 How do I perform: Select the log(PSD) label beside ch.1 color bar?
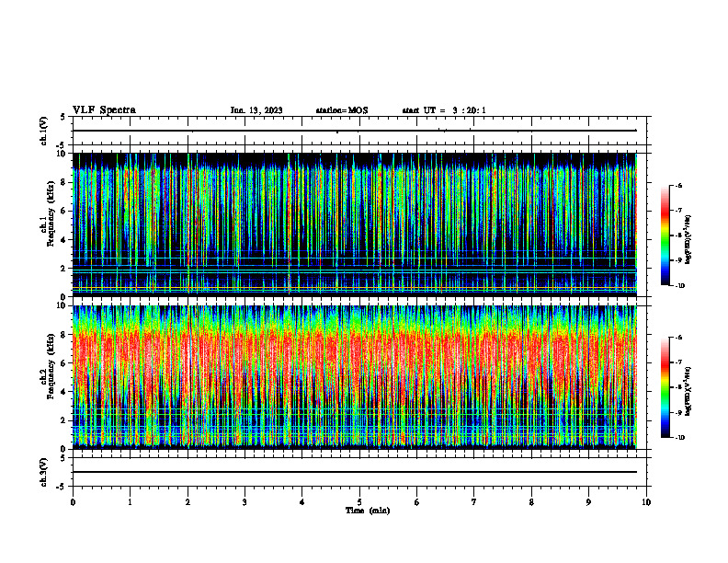(x=688, y=239)
